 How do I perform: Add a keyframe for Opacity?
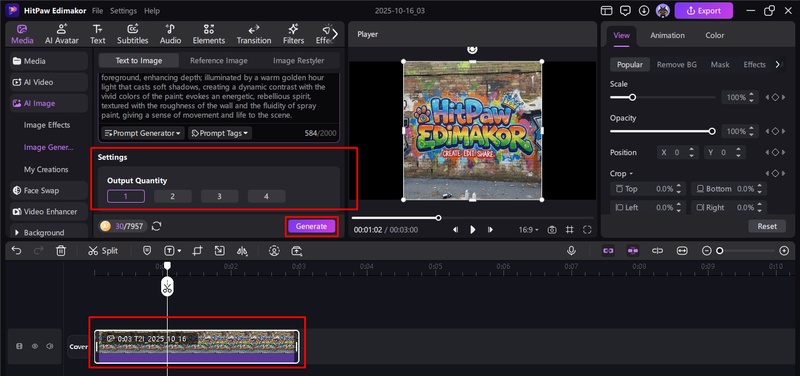click(x=775, y=132)
